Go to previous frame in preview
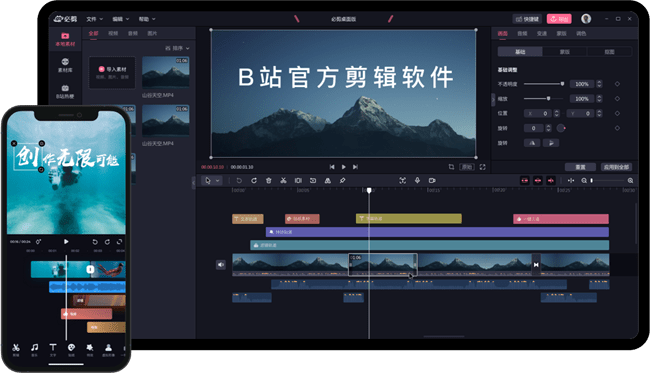 [332, 167]
